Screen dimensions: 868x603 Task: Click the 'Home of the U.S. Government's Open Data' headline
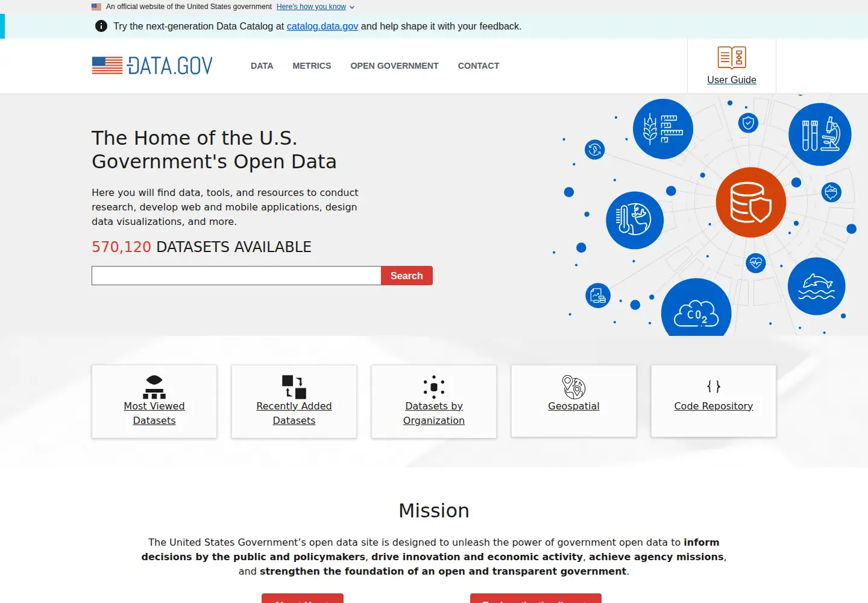(x=214, y=150)
